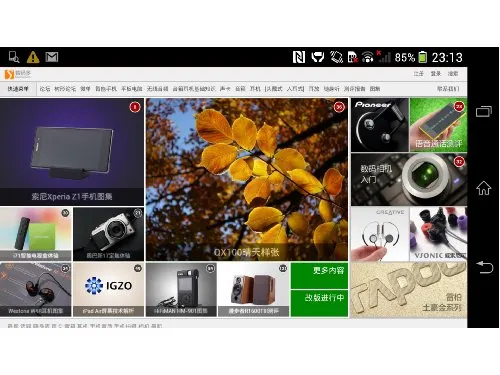Screen dimensions: 500x375
Task: Click the green 改版进行中 button
Action: click(x=319, y=303)
